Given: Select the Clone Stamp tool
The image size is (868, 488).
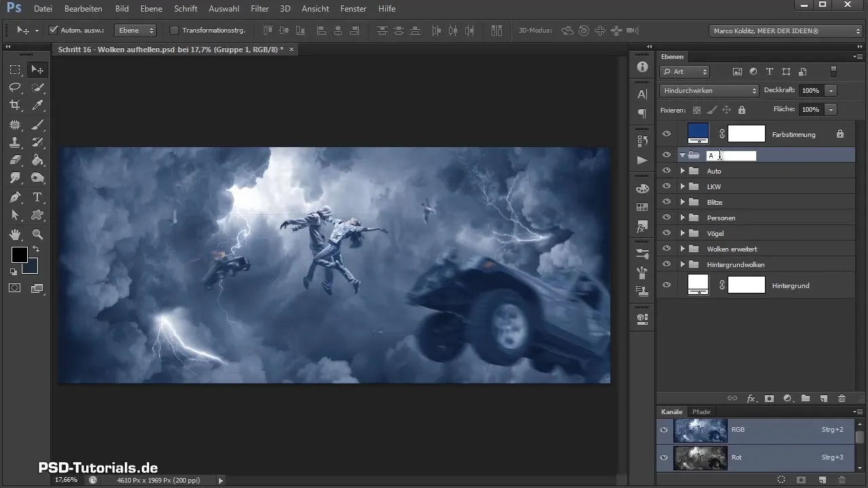Looking at the screenshot, I should pyautogui.click(x=15, y=142).
